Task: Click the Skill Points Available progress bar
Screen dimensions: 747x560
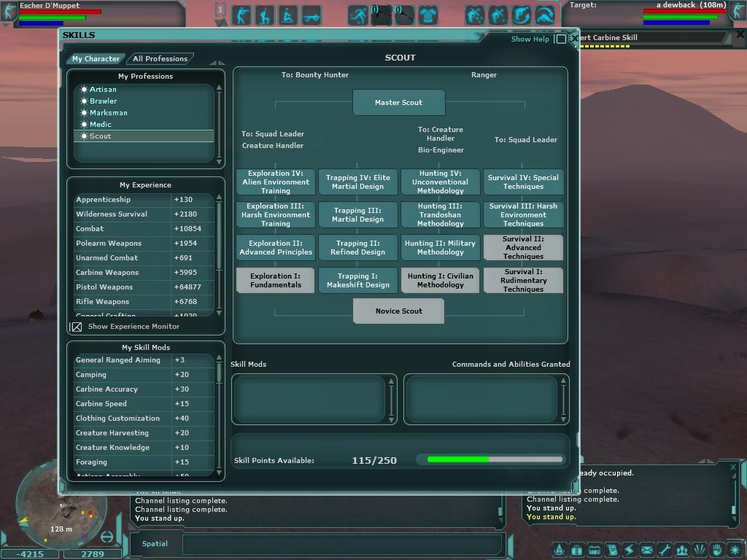Action: [x=495, y=459]
